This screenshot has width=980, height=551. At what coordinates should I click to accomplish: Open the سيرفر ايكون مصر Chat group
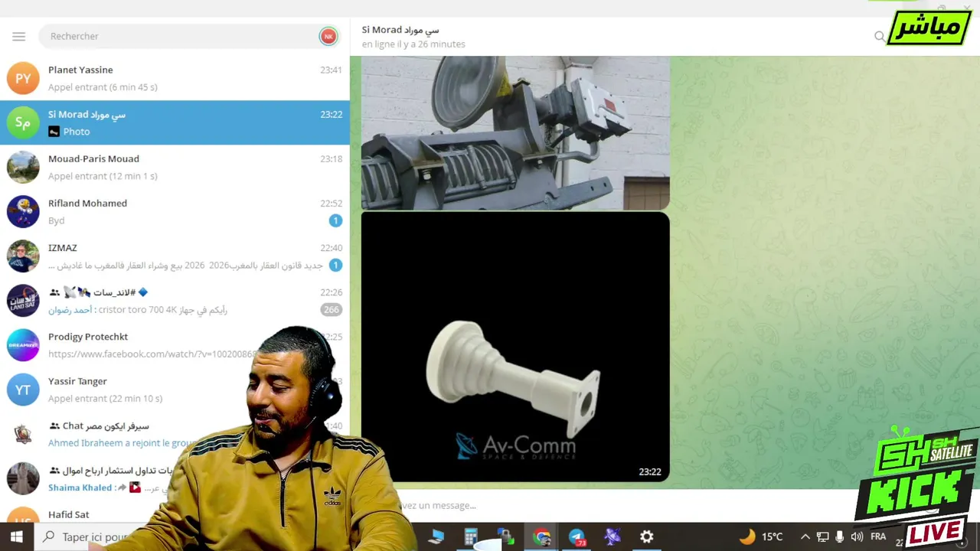point(175,434)
